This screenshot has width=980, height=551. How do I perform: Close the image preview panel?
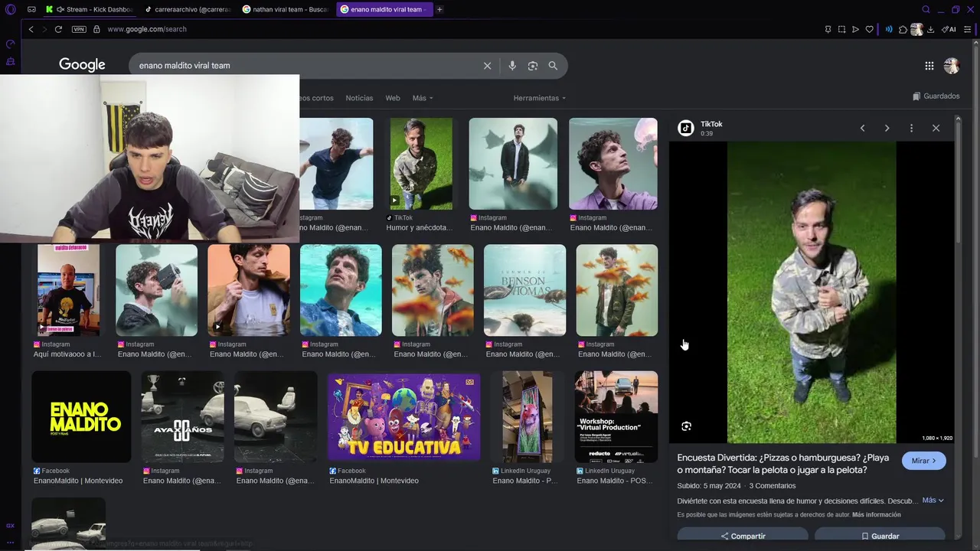(x=936, y=129)
